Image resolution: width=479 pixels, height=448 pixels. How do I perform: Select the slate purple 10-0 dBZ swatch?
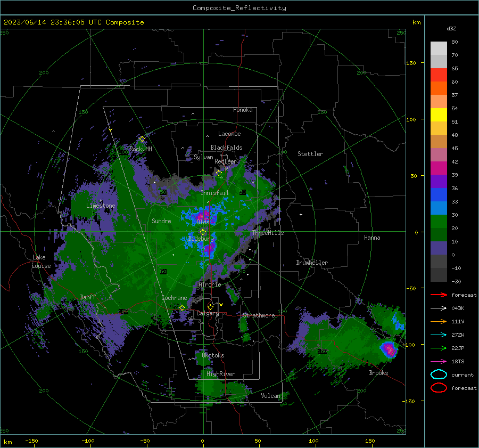(x=439, y=248)
